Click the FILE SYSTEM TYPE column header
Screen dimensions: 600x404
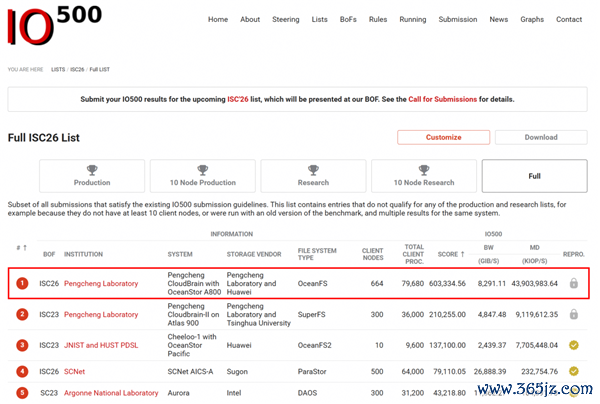pos(317,254)
